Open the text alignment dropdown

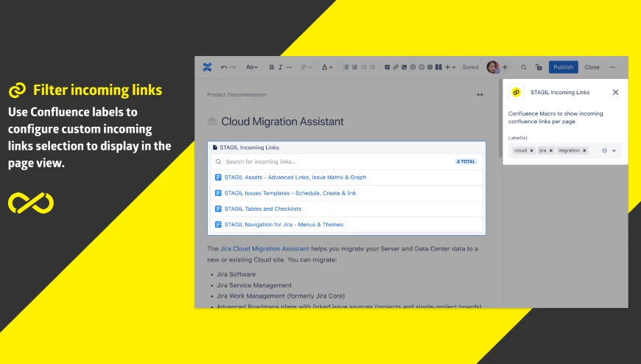(307, 67)
